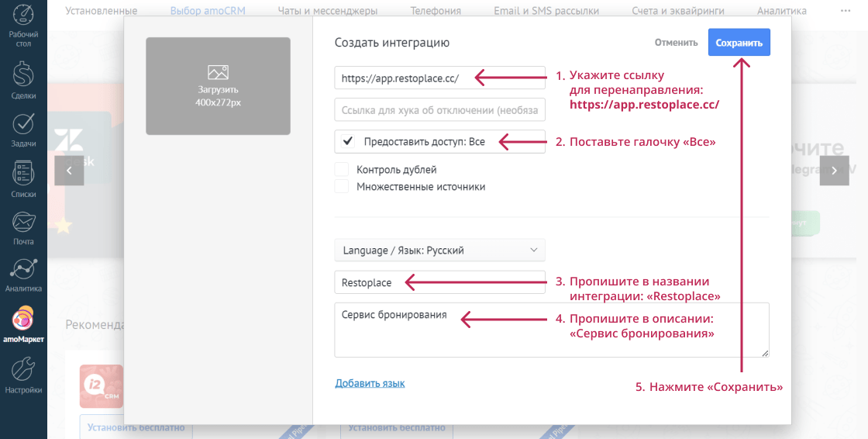Open amoМаркет in sidebar

point(23,325)
